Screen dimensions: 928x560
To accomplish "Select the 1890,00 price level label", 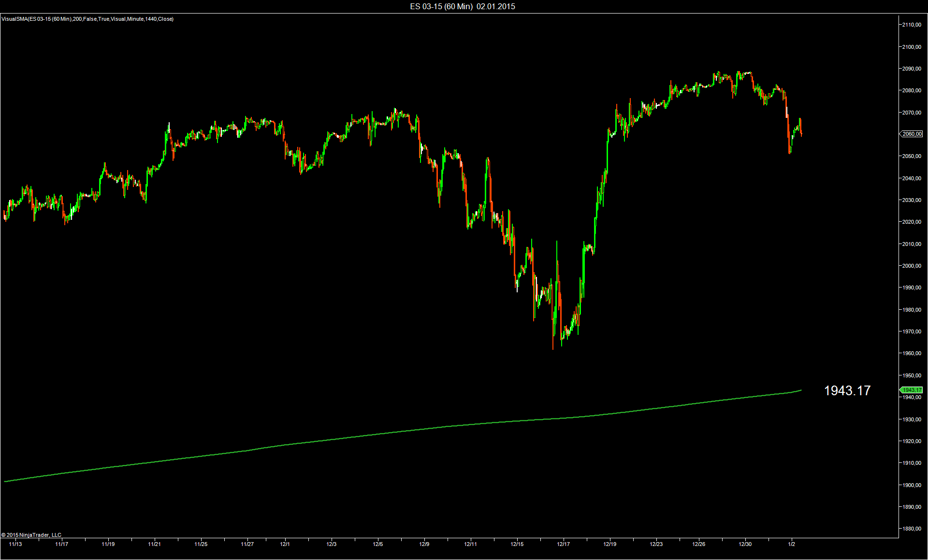I will click(912, 507).
